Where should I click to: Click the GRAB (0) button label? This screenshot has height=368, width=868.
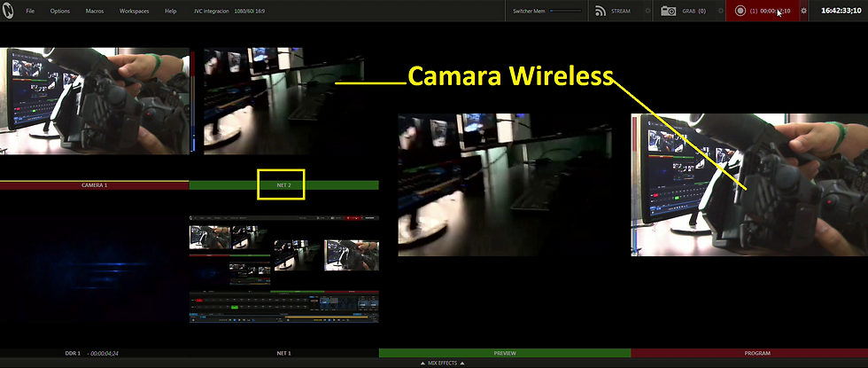pyautogui.click(x=694, y=11)
